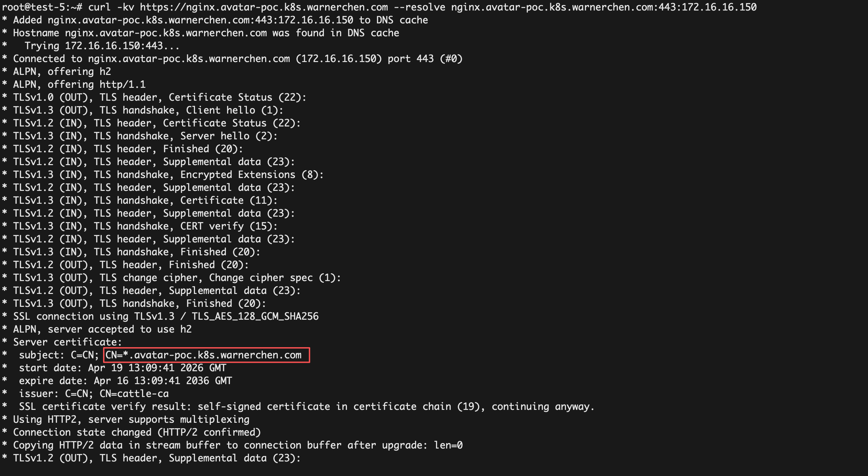
Task: Click the 'SSL certificate verify result' line
Action: [x=307, y=406]
